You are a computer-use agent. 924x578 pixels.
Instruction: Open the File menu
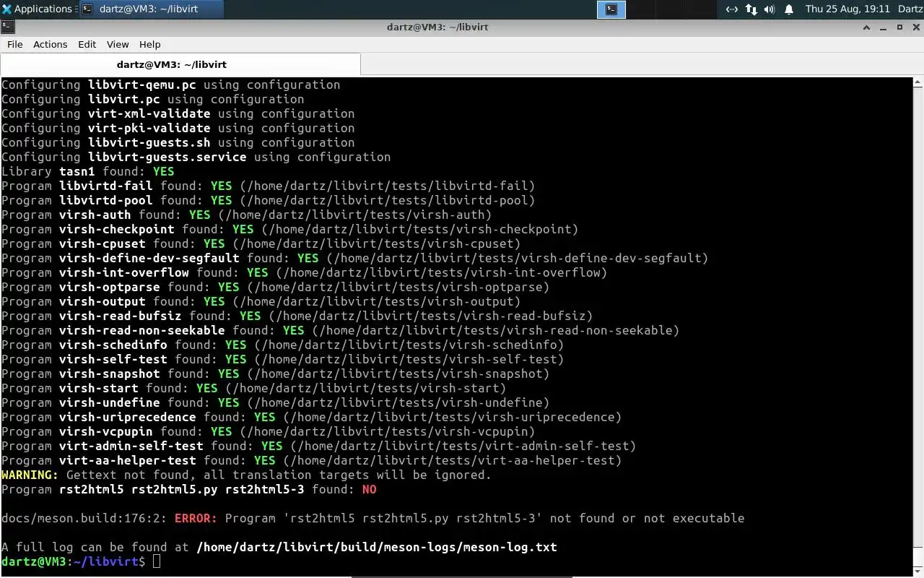tap(15, 44)
